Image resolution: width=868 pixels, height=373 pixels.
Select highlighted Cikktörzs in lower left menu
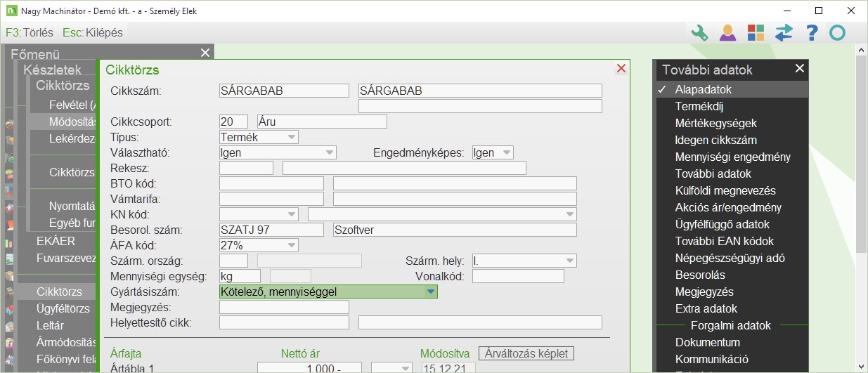pyautogui.click(x=60, y=292)
